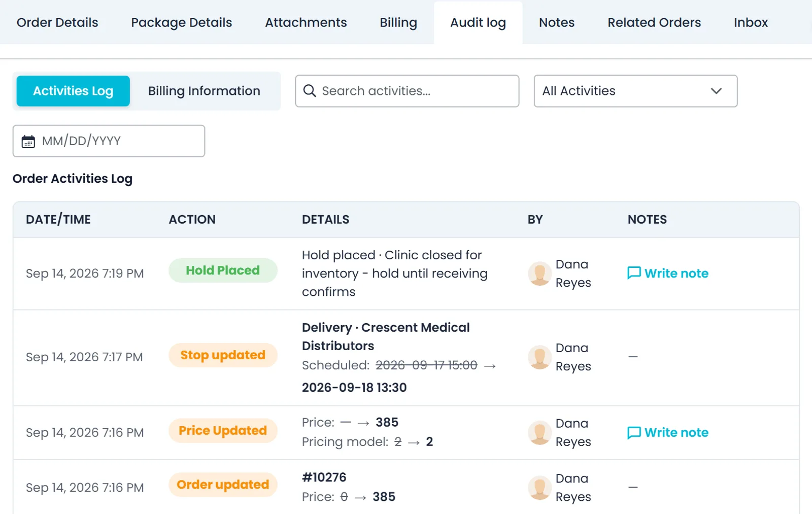The image size is (812, 514).
Task: Expand the All Activities dropdown chevron
Action: pyautogui.click(x=716, y=91)
